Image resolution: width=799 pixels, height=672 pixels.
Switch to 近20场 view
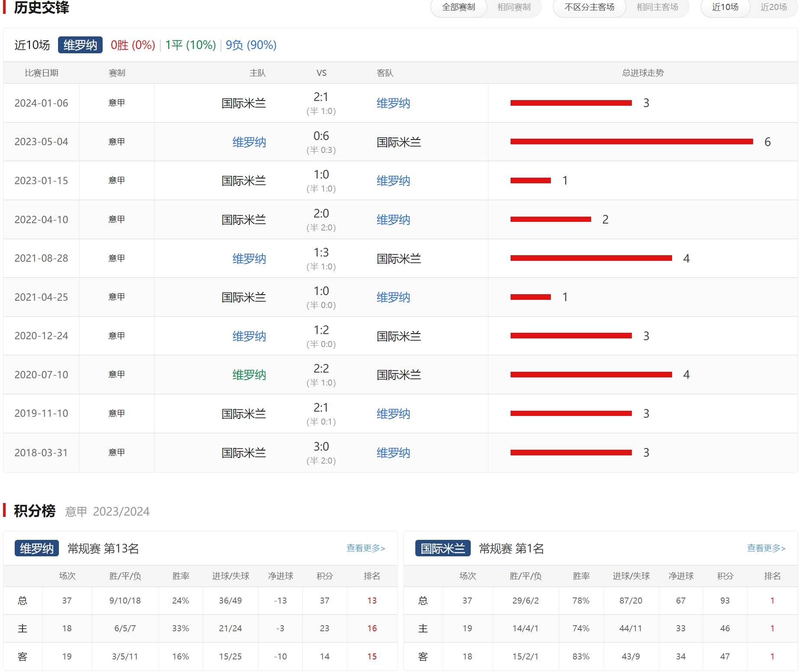click(x=774, y=7)
